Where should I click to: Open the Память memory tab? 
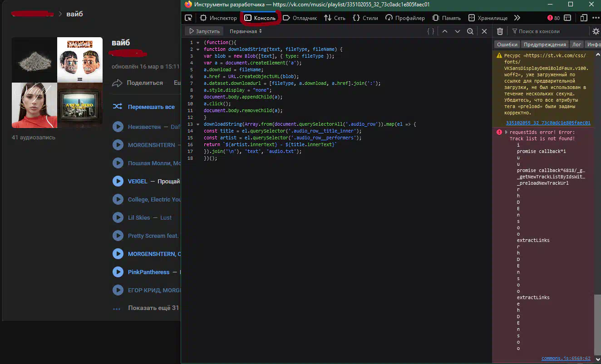[x=447, y=18]
